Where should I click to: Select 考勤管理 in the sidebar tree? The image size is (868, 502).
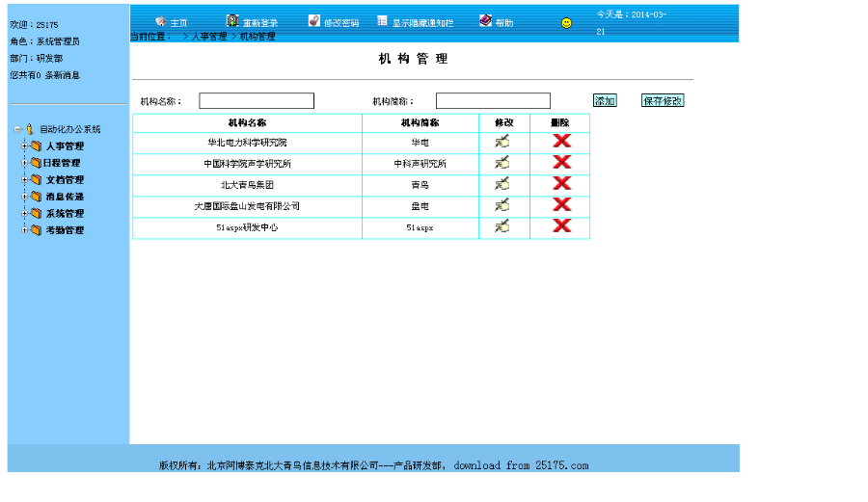(x=65, y=230)
